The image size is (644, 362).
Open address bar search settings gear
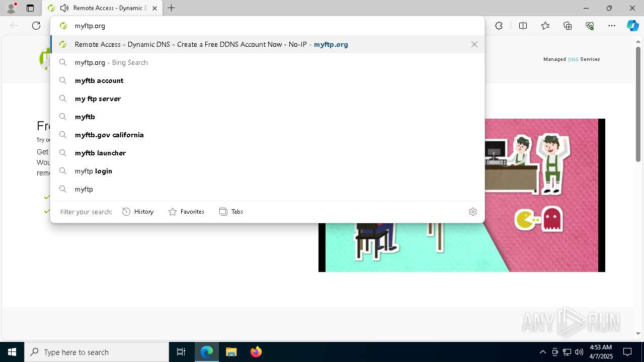tap(473, 212)
